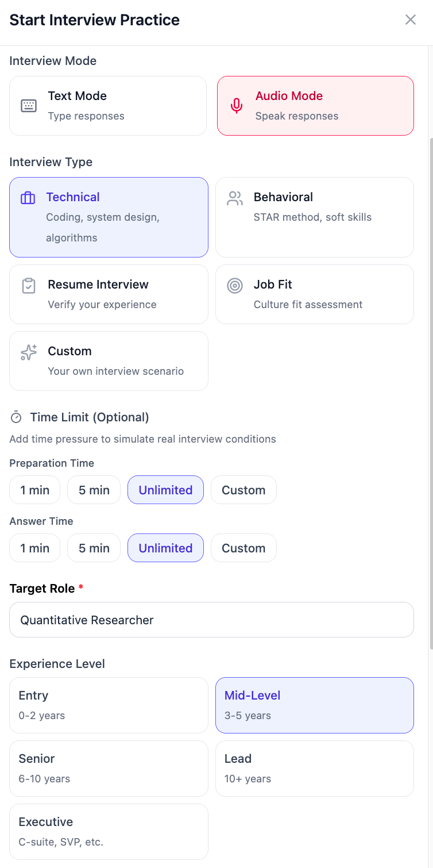Click the briefcase icon for Technical
The height and width of the screenshot is (868, 433).
coord(28,198)
